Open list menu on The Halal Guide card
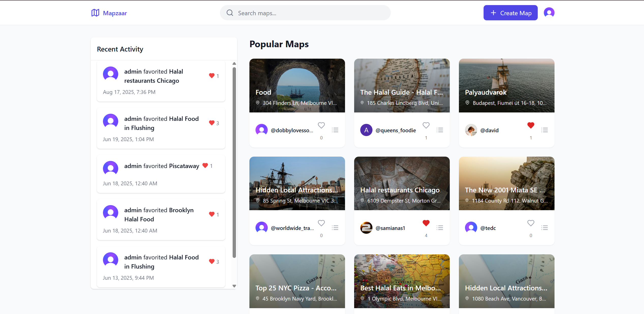644x314 pixels. tap(440, 130)
